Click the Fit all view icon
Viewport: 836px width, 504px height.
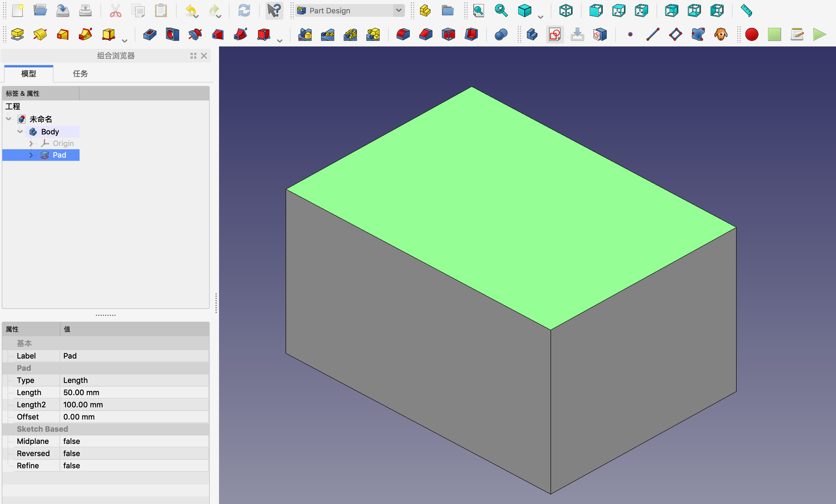[478, 10]
